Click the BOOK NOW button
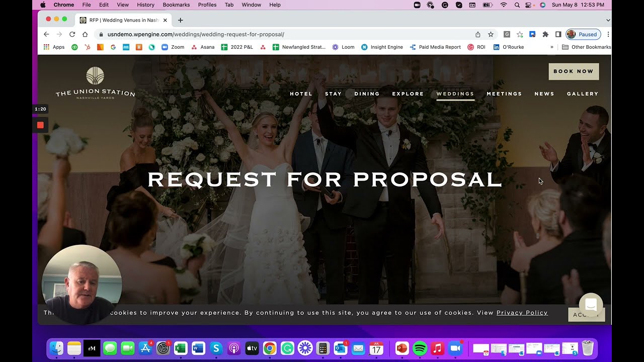This screenshot has width=644, height=362. click(x=574, y=71)
